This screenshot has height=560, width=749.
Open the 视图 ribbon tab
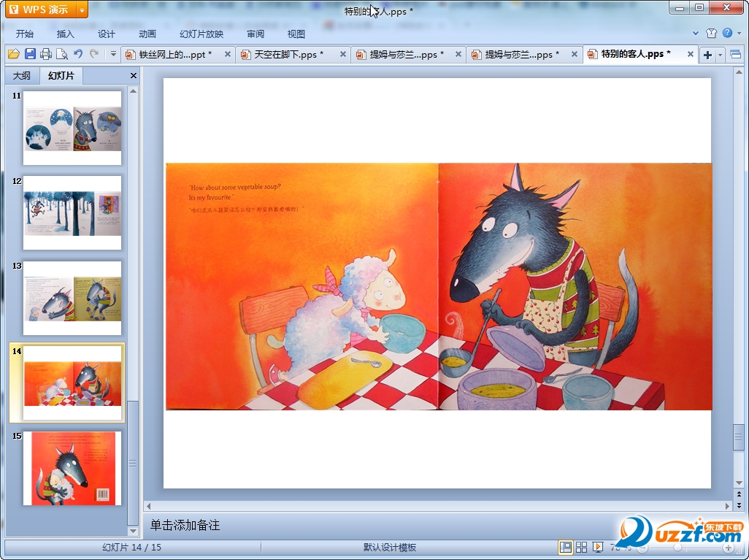click(296, 34)
